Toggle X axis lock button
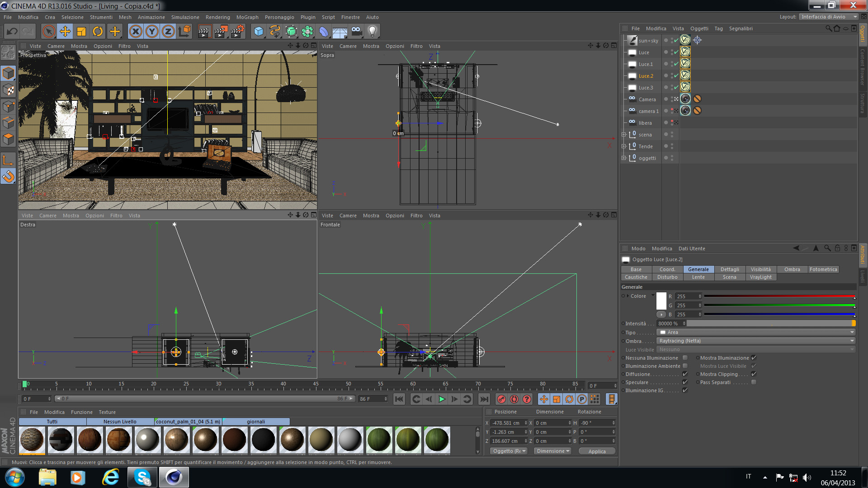The width and height of the screenshot is (868, 488). pos(136,31)
